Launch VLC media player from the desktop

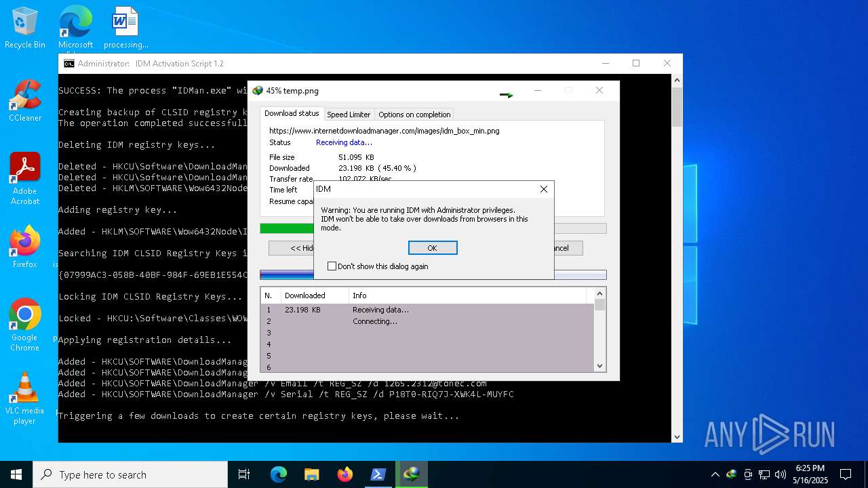tap(24, 399)
